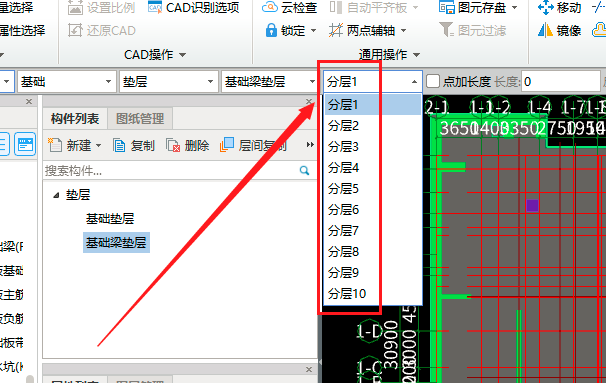The height and width of the screenshot is (383, 606).
Task: Click 层间复制 inter-floor copy icon
Action: (x=227, y=145)
